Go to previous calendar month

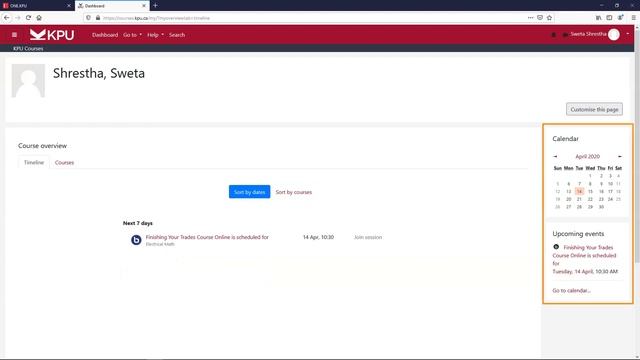(x=555, y=156)
